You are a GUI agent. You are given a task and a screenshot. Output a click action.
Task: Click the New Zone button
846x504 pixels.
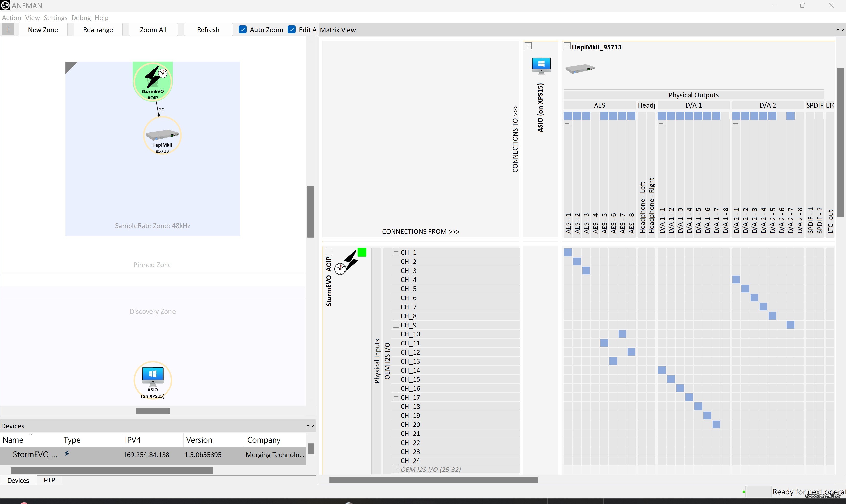(x=43, y=30)
